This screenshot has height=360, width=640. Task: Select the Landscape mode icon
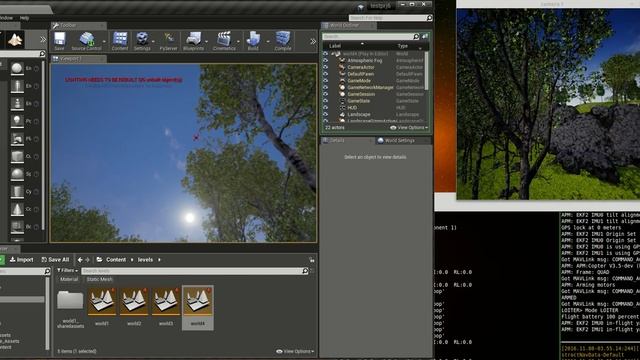pyautogui.click(x=16, y=40)
